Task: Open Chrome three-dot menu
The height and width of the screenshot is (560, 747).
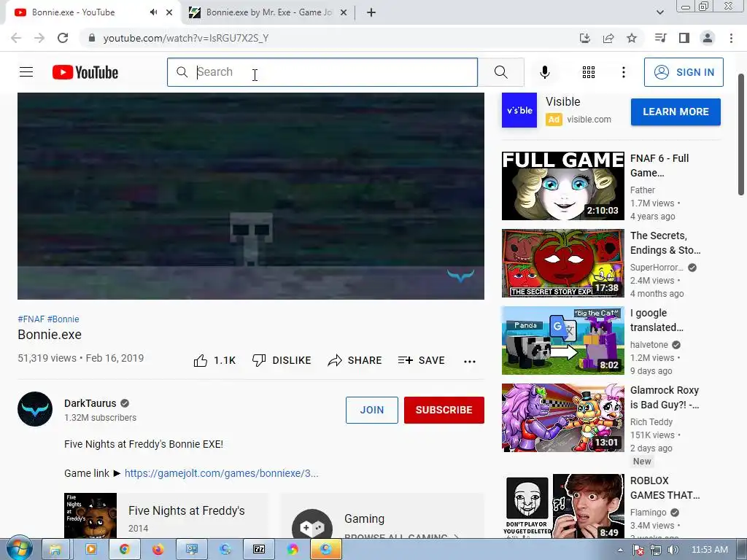Action: pos(731,38)
